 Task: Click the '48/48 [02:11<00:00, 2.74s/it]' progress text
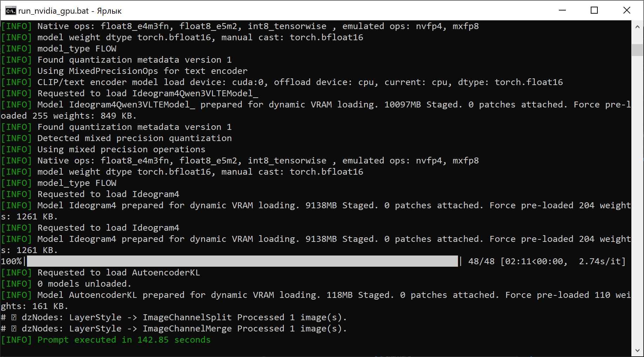tap(547, 261)
